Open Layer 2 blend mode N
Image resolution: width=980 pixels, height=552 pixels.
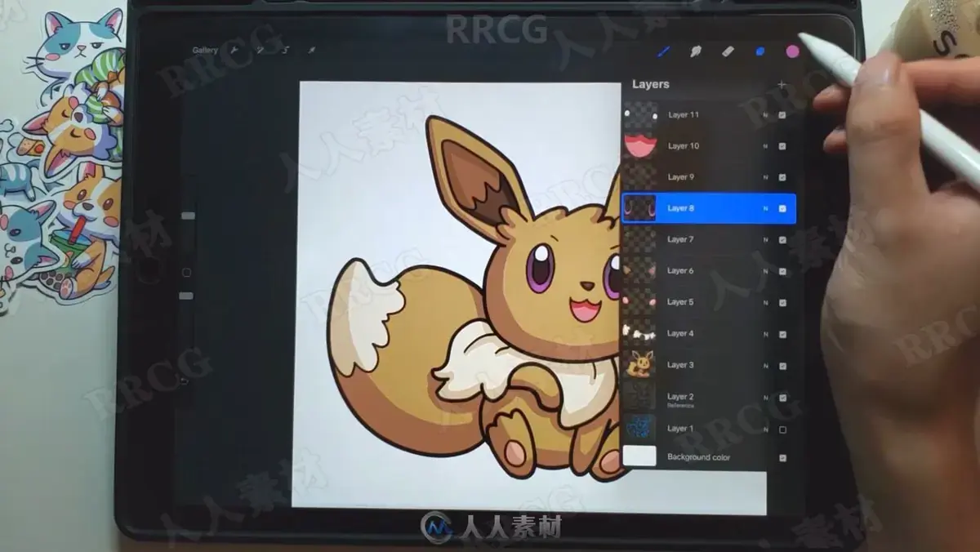[x=765, y=398]
